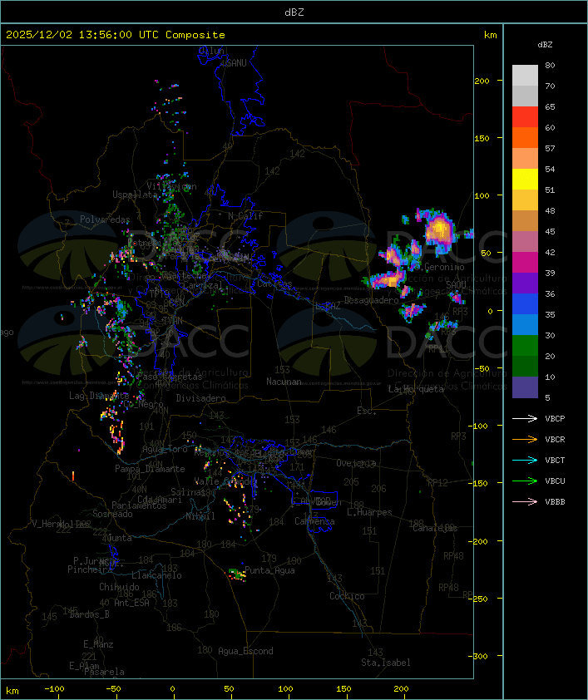Click the orange VBCR arrow icon
This screenshot has width=588, height=700.
click(x=525, y=439)
